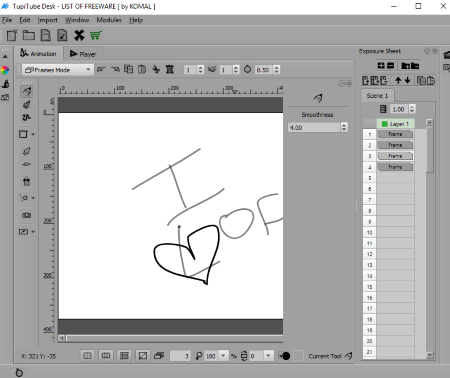Expand the zoom 100 percent dropdown

click(x=223, y=356)
